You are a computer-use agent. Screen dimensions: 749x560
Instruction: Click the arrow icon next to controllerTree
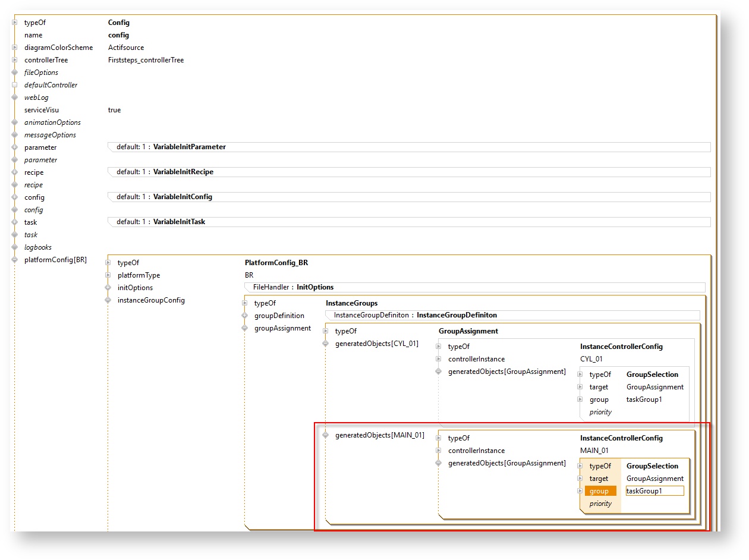(15, 60)
